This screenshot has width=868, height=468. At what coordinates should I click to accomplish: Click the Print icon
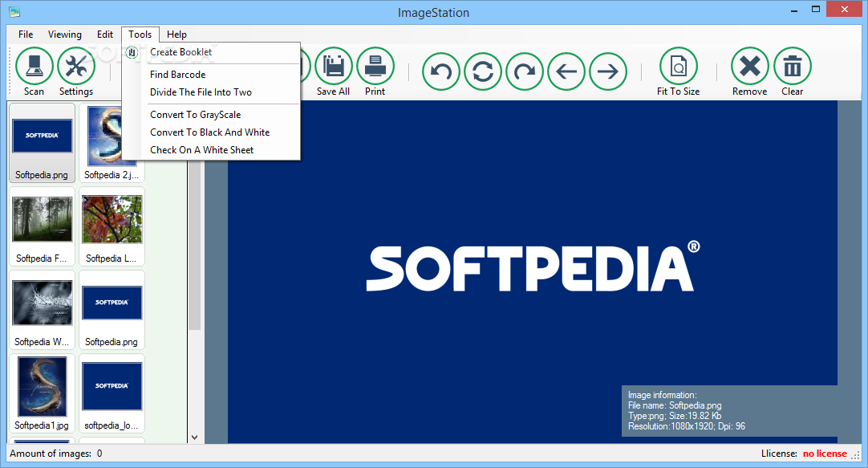pyautogui.click(x=375, y=66)
